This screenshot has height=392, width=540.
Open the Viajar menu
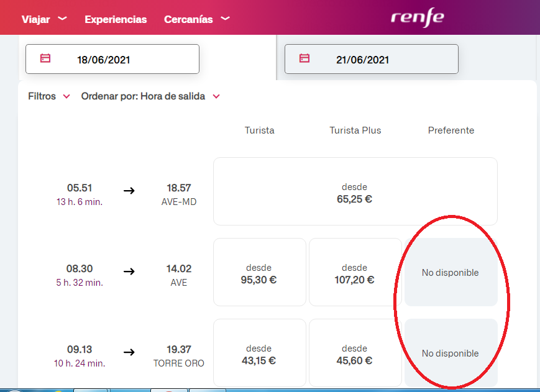pyautogui.click(x=36, y=19)
